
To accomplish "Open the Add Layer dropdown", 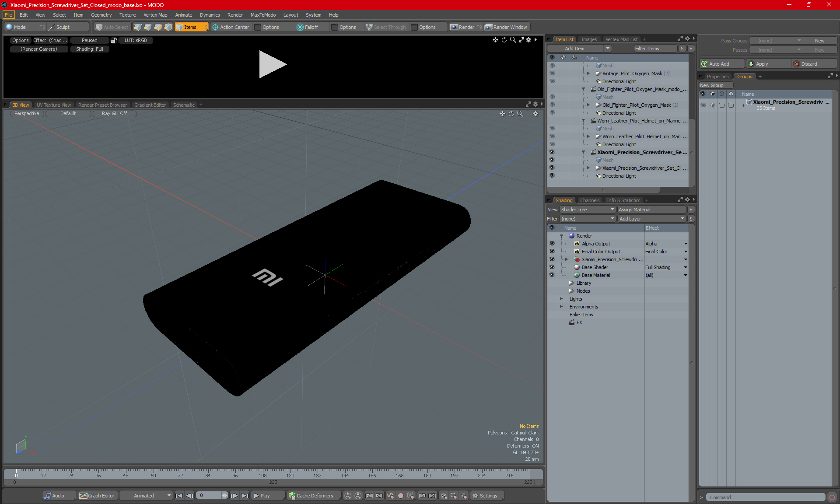I will [651, 219].
